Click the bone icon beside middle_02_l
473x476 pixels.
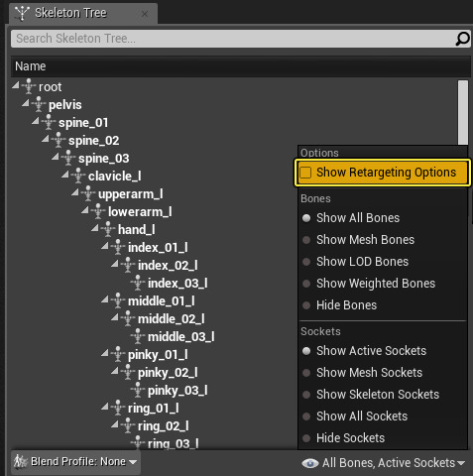pos(128,318)
